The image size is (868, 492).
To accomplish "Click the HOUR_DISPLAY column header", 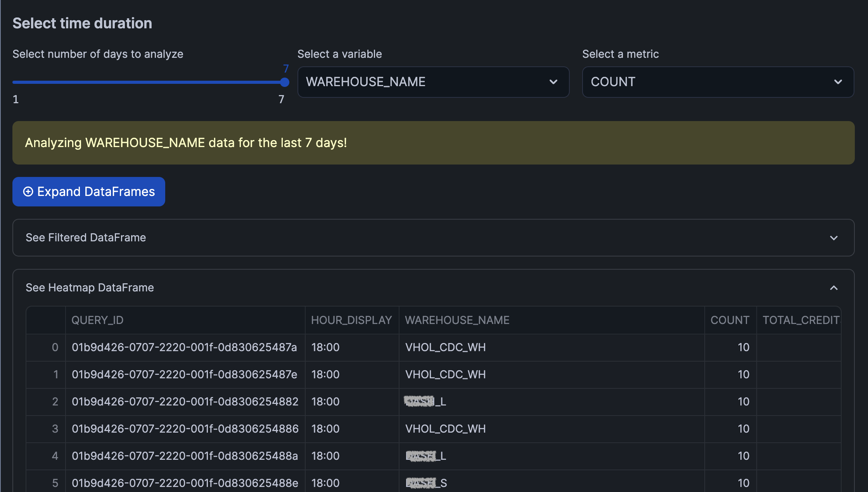I will pos(351,320).
